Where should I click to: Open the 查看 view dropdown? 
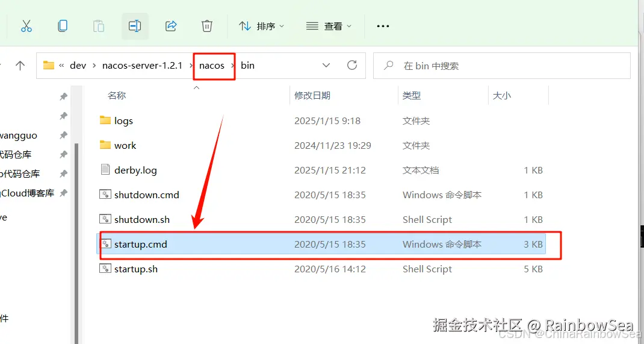[329, 27]
